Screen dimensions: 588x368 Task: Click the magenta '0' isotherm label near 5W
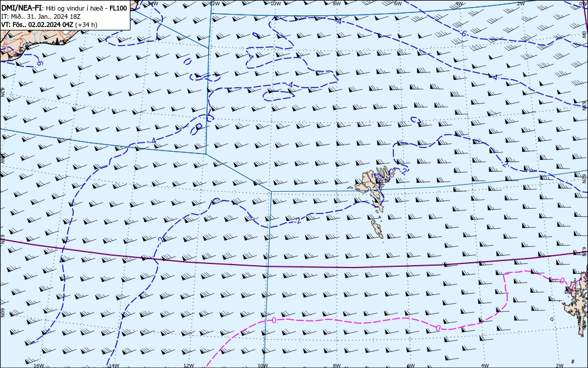pyautogui.click(x=438, y=327)
